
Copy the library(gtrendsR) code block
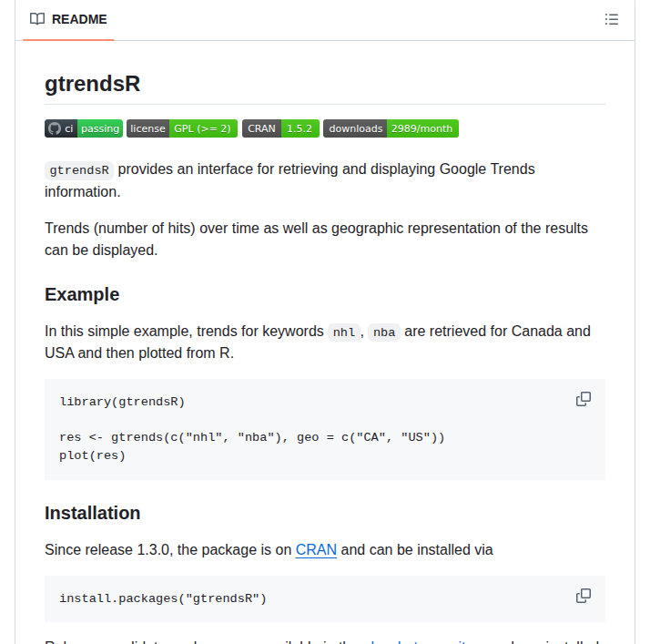(584, 399)
